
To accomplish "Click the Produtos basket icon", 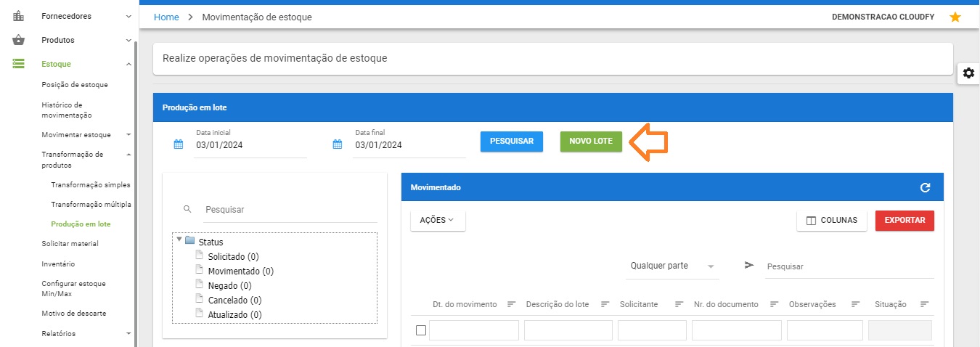I will [19, 40].
